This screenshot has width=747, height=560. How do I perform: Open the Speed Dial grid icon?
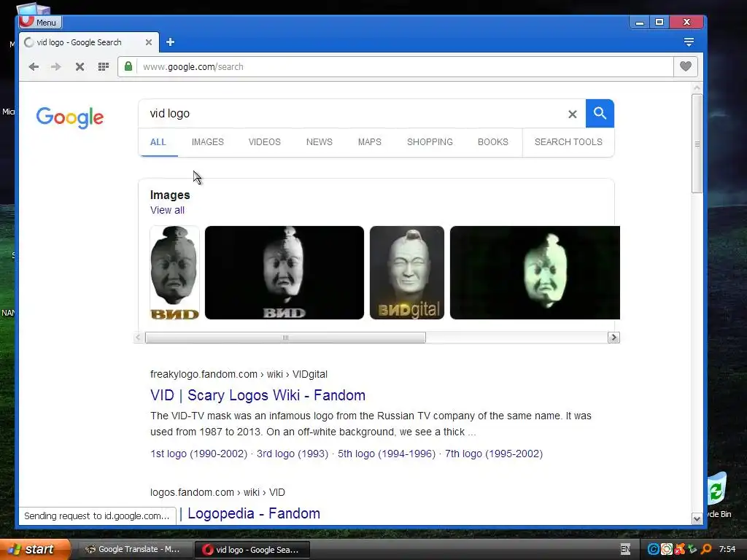[104, 66]
